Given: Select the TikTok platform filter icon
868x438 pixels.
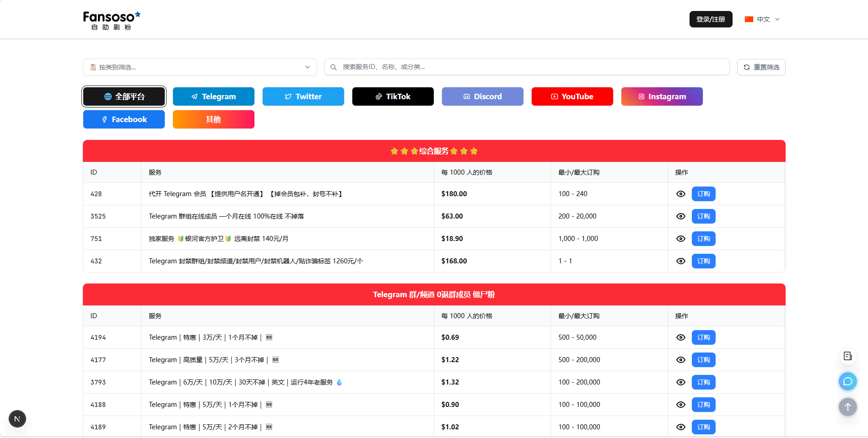Looking at the screenshot, I should 377,96.
